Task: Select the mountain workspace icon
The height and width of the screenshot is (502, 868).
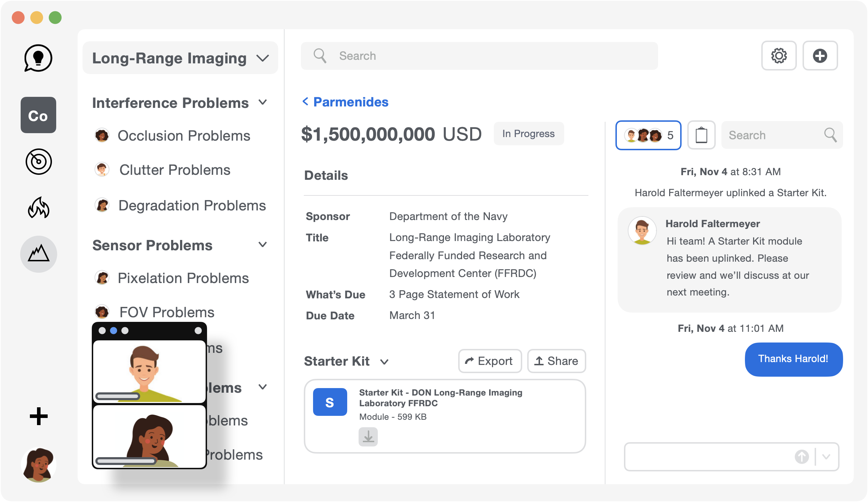Action: 38,254
